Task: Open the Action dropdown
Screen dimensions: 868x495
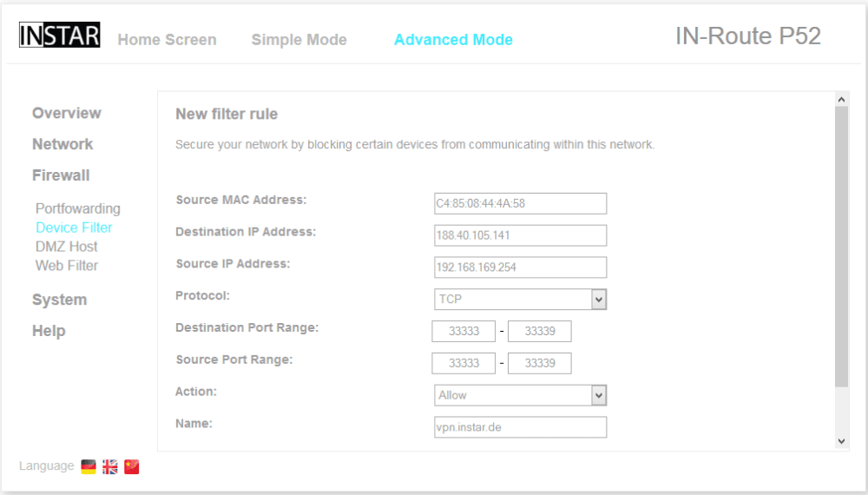Action: pos(520,395)
